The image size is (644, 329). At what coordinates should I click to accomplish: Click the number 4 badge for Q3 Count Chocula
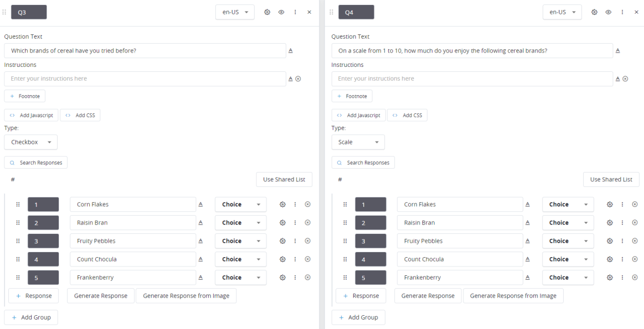click(x=43, y=259)
